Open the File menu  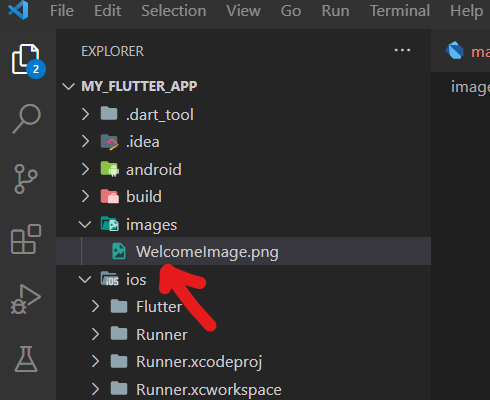[62, 11]
